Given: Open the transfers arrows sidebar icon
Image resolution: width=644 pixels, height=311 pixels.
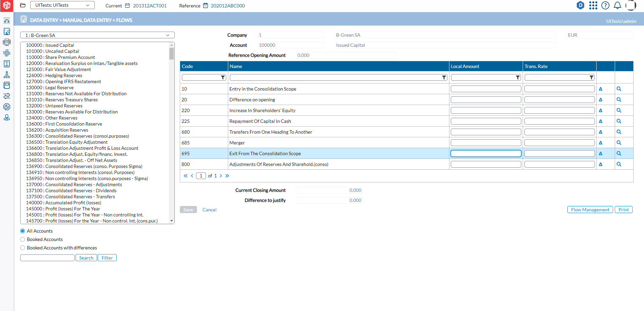Looking at the screenshot, I should click(x=7, y=96).
